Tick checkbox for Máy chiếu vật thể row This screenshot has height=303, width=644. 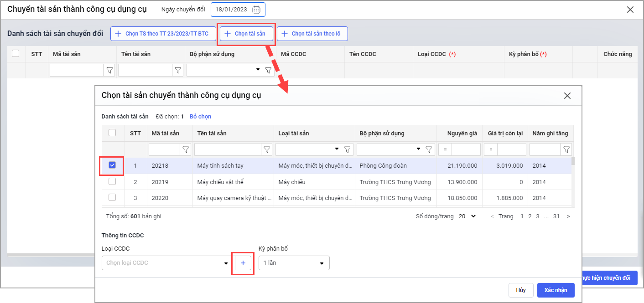point(112,182)
